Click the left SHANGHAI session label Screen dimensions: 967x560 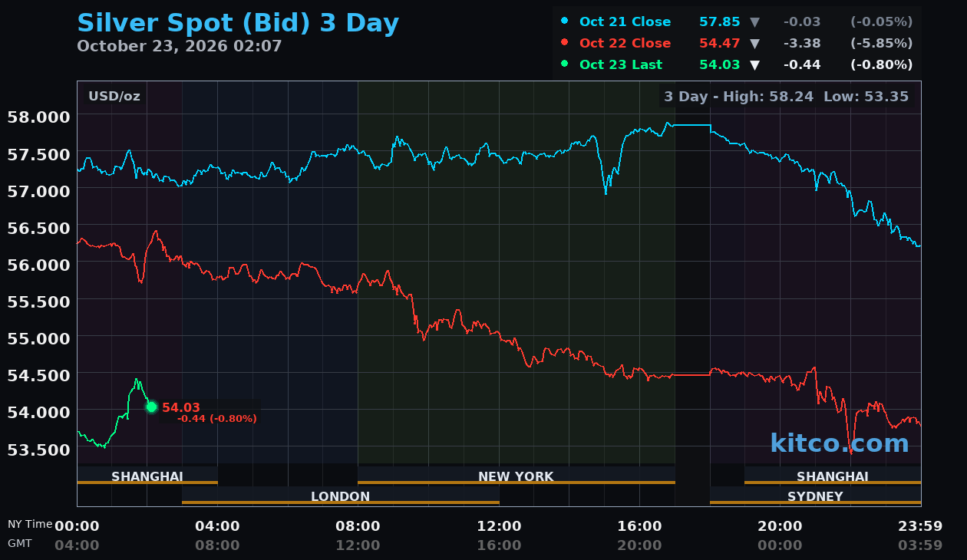pyautogui.click(x=147, y=476)
